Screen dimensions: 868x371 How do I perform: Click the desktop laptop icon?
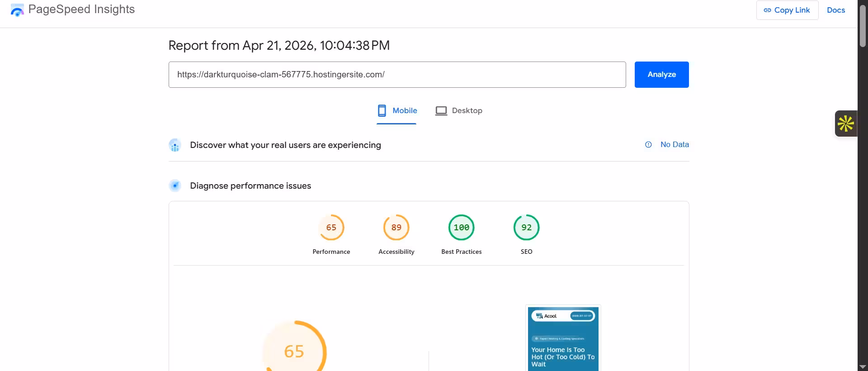click(441, 111)
